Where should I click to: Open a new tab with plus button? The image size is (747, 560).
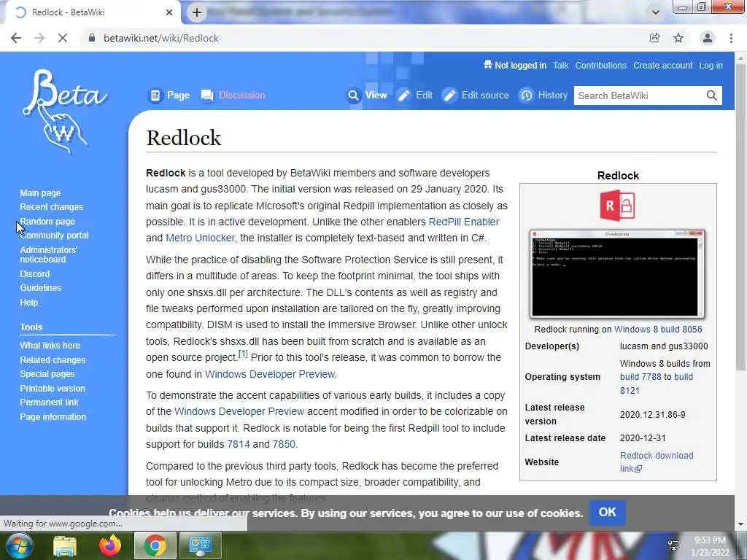(197, 12)
